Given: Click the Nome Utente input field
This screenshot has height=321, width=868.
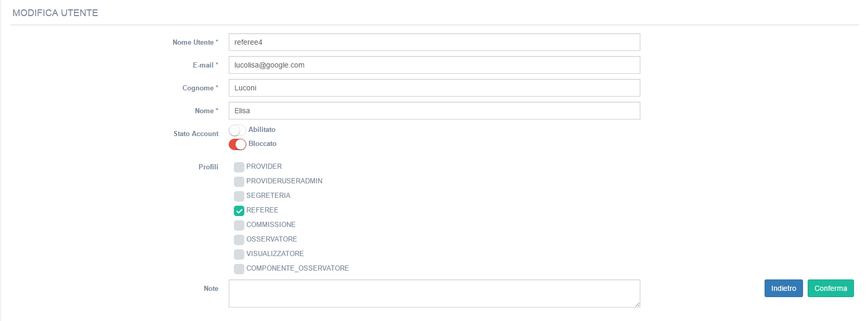Looking at the screenshot, I should (434, 42).
